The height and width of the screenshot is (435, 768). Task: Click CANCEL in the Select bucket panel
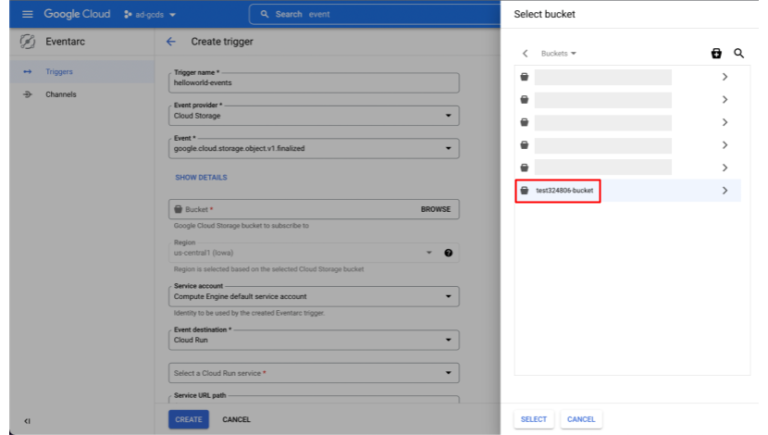point(581,419)
